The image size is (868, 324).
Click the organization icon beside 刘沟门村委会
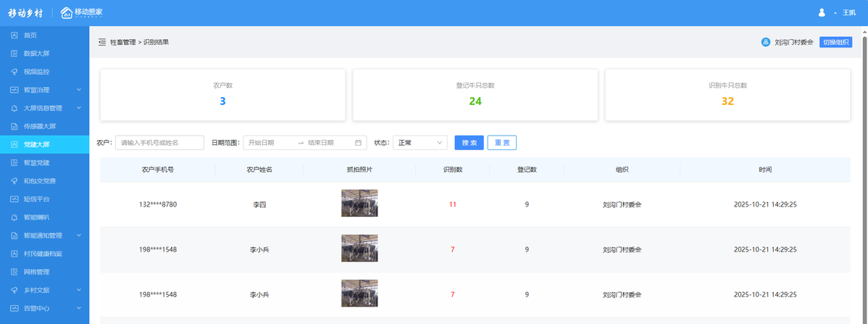(765, 42)
